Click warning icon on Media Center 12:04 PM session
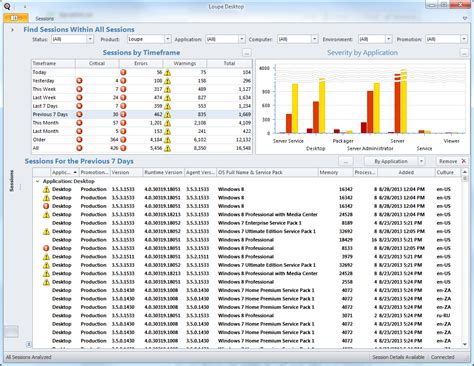Screen dimensions: 474x366 46,215
